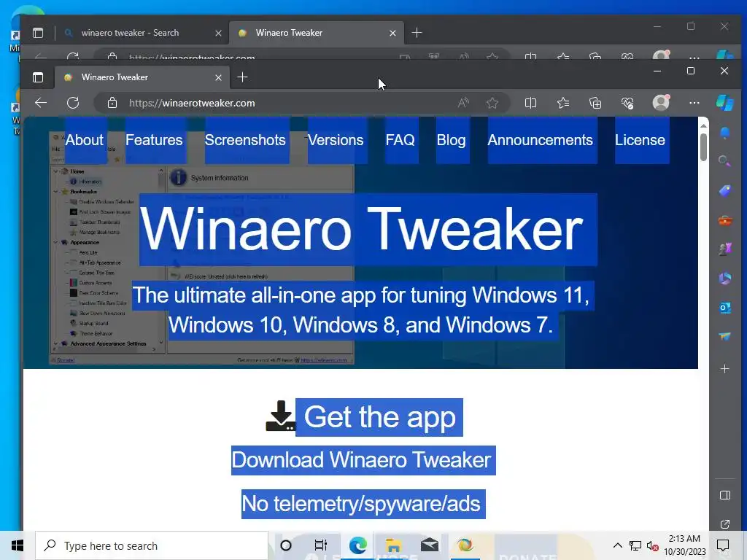Open the FAQ navigation link

click(x=400, y=140)
